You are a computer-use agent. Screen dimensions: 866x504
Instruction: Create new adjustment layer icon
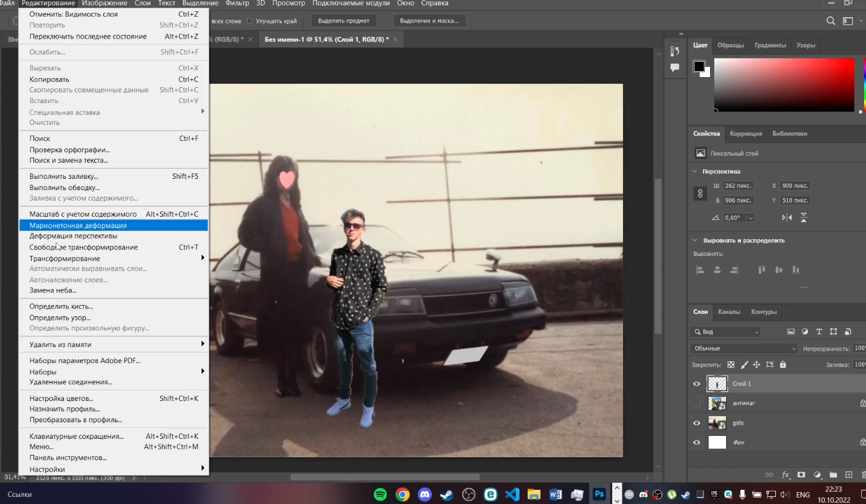coord(817,475)
